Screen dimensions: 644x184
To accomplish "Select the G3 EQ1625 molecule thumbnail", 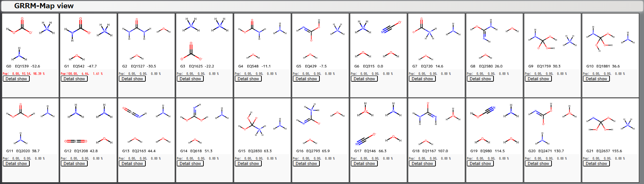I will pos(204,39).
